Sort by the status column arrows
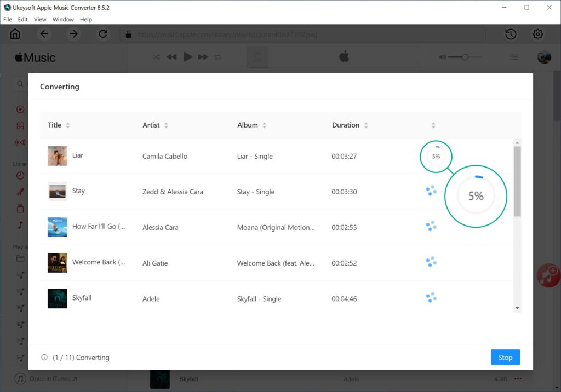 point(433,125)
